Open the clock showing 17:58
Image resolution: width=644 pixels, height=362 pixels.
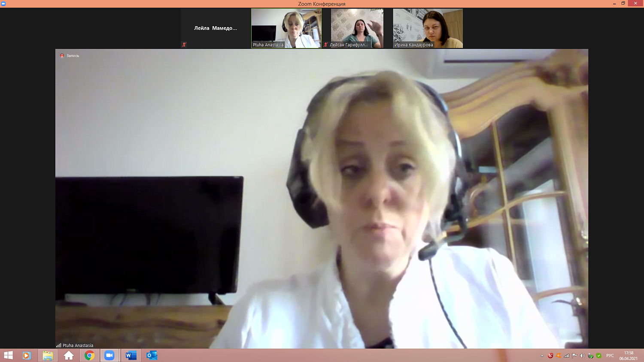coord(629,356)
